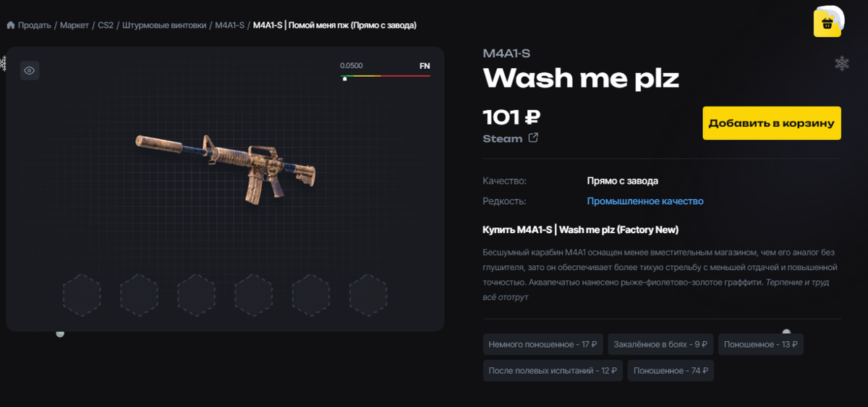
Task: Select Закалённое в боях - 9 ₽ option
Action: pyautogui.click(x=660, y=344)
